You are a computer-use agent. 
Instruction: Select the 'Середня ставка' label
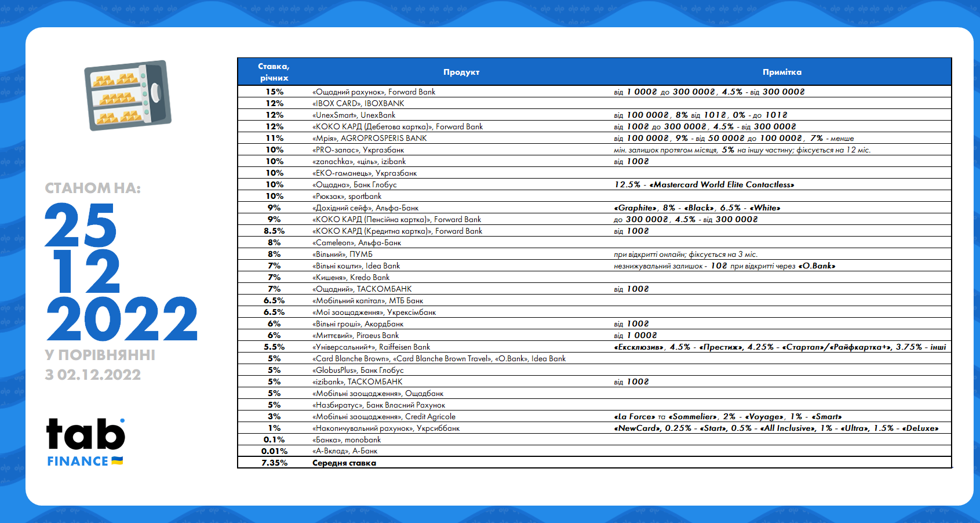pos(344,463)
